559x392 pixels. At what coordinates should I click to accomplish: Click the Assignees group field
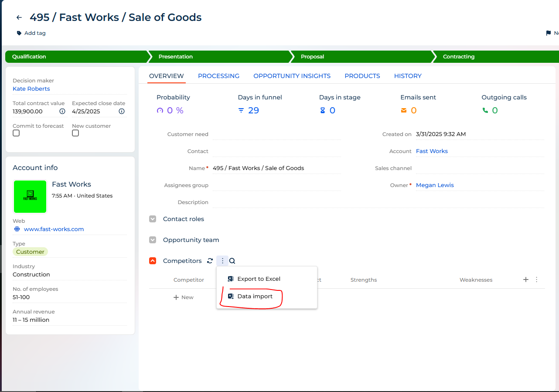(x=277, y=185)
